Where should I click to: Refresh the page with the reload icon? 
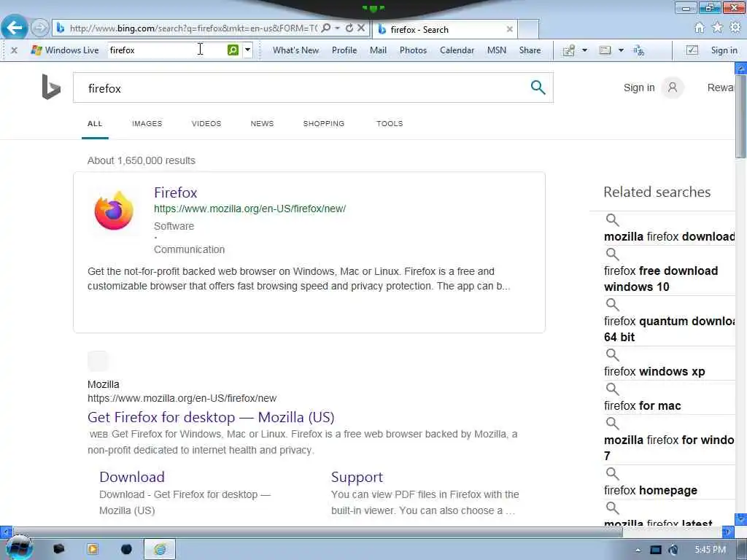349,28
